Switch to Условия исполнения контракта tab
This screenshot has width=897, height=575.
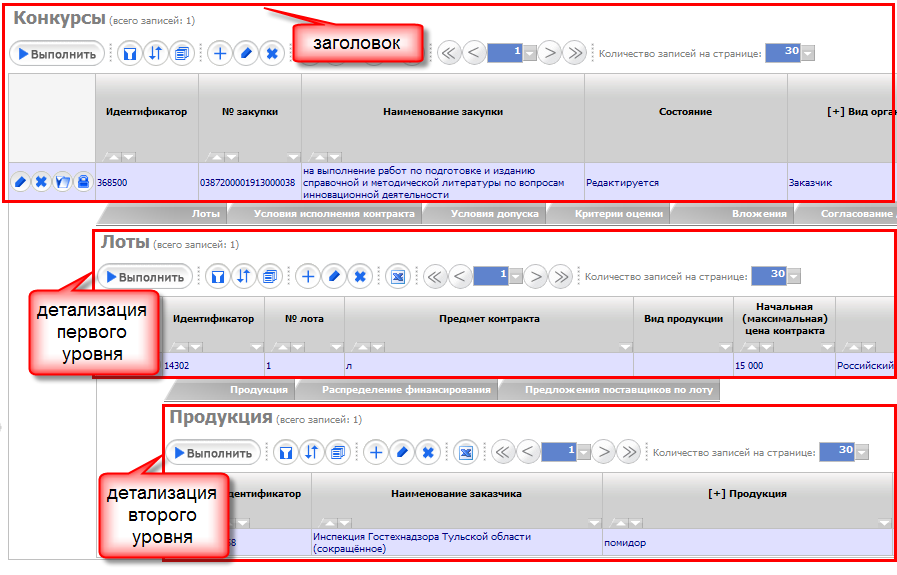pyautogui.click(x=333, y=213)
